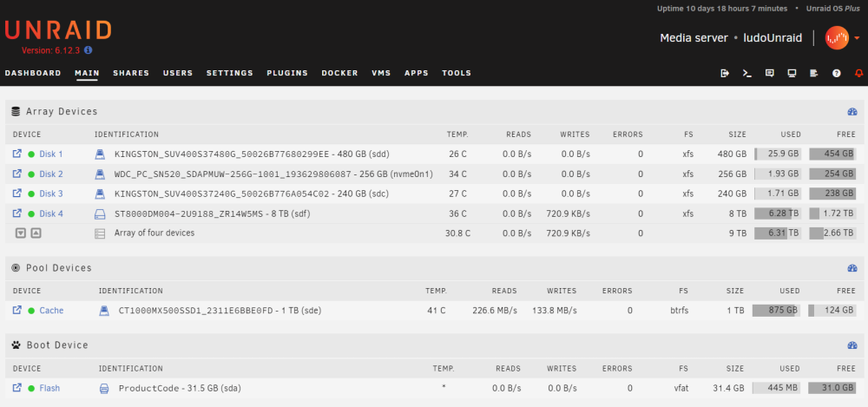Click the user avatar icon
Image resolution: width=868 pixels, height=407 pixels.
[837, 38]
